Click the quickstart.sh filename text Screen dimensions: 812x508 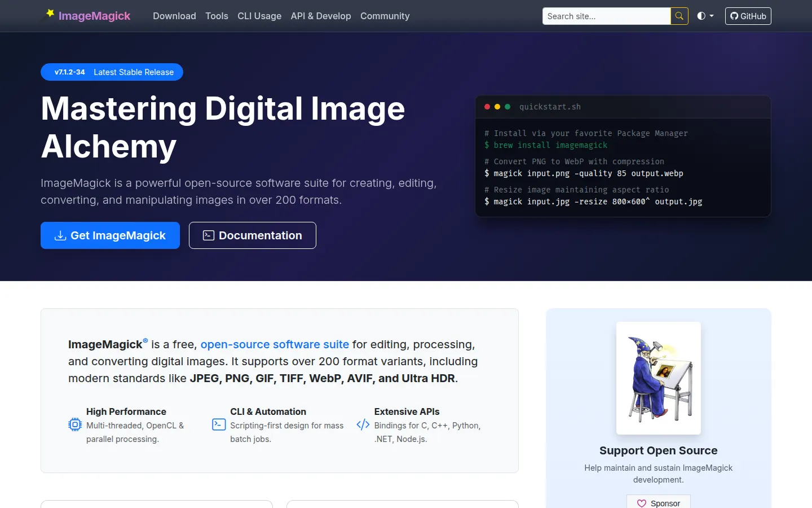point(550,107)
